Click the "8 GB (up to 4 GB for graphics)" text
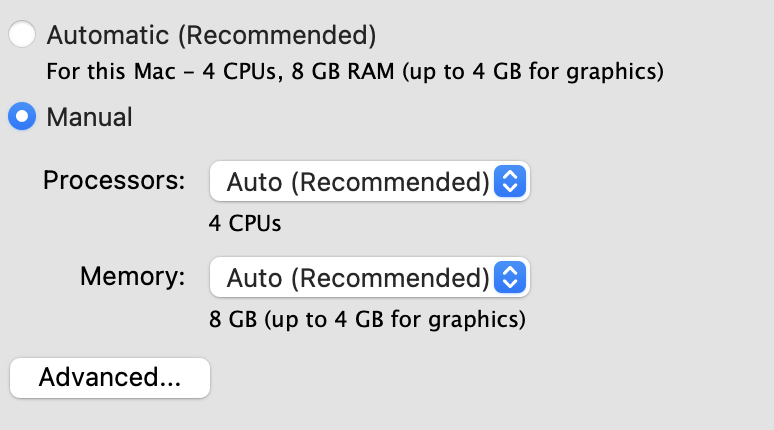Screen dimensions: 774x430 [367, 321]
